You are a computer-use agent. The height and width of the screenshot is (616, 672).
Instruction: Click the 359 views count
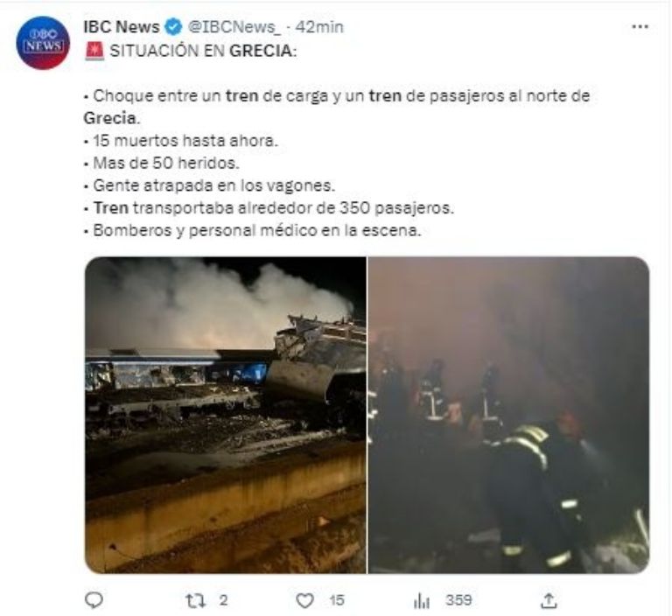(x=458, y=599)
